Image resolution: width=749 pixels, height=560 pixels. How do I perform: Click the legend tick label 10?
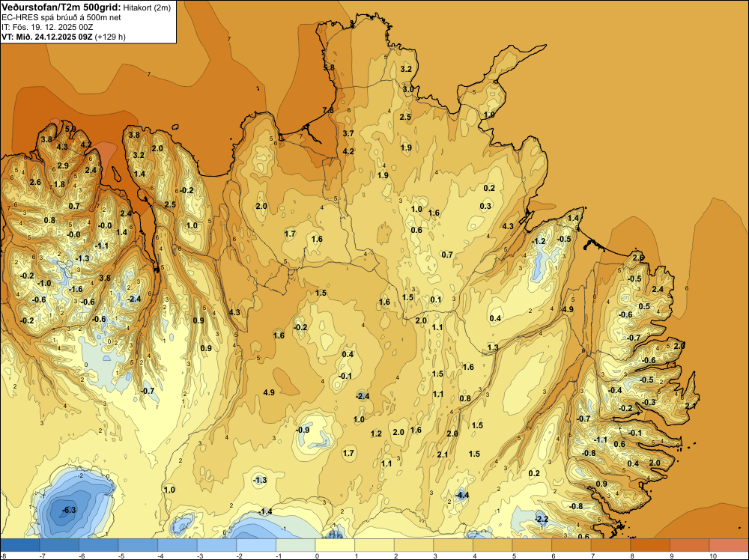coord(713,556)
